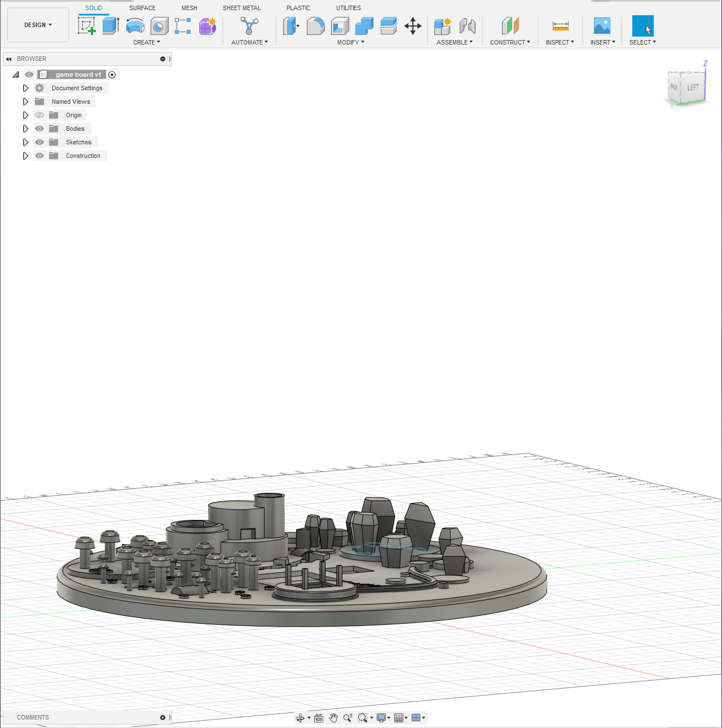Expand the Named Views folder
The width and height of the screenshot is (722, 728).
25,102
